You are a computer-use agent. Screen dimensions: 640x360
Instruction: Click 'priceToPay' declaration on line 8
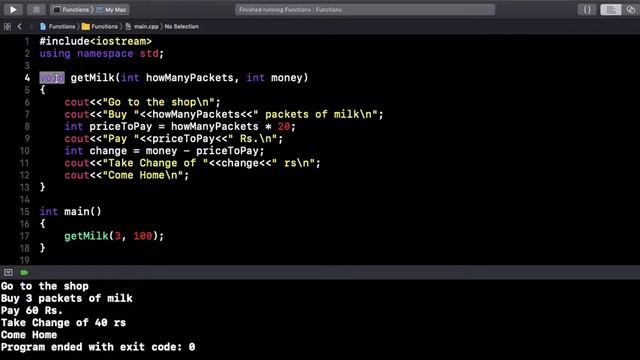[x=120, y=127]
